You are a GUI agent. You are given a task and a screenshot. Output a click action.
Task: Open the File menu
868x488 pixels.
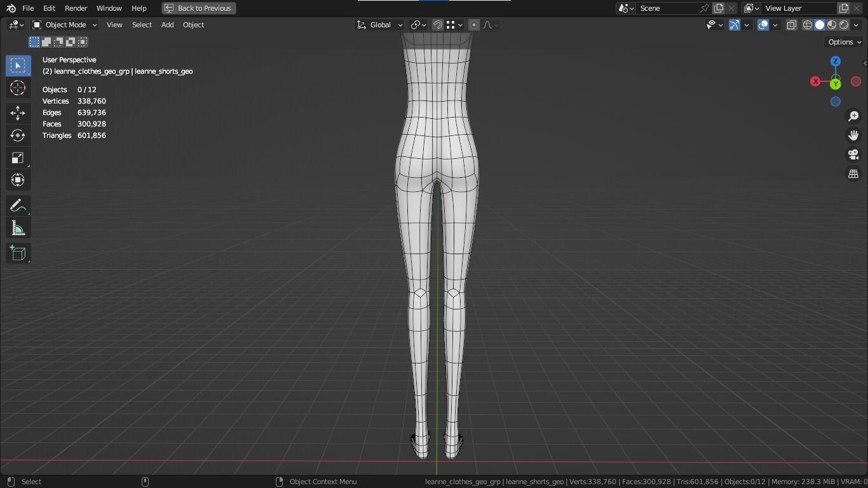click(28, 8)
